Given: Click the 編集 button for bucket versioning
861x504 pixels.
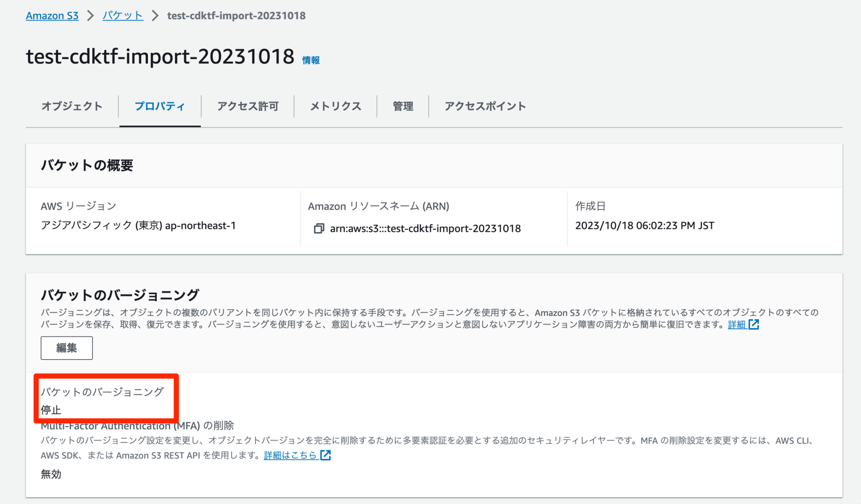Looking at the screenshot, I should coord(66,348).
